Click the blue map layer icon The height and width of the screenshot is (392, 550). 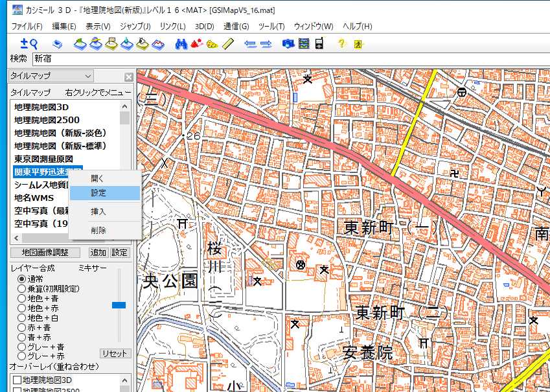(57, 44)
